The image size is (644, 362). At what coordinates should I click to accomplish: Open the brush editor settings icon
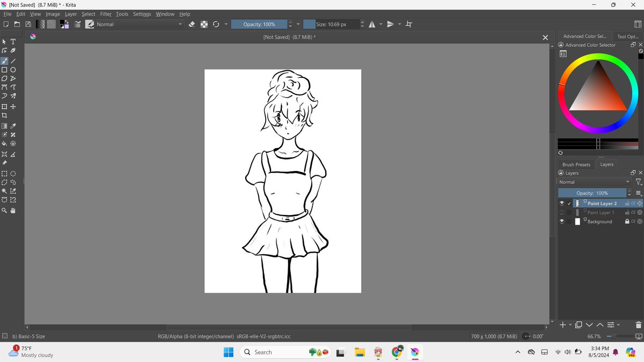click(x=78, y=24)
